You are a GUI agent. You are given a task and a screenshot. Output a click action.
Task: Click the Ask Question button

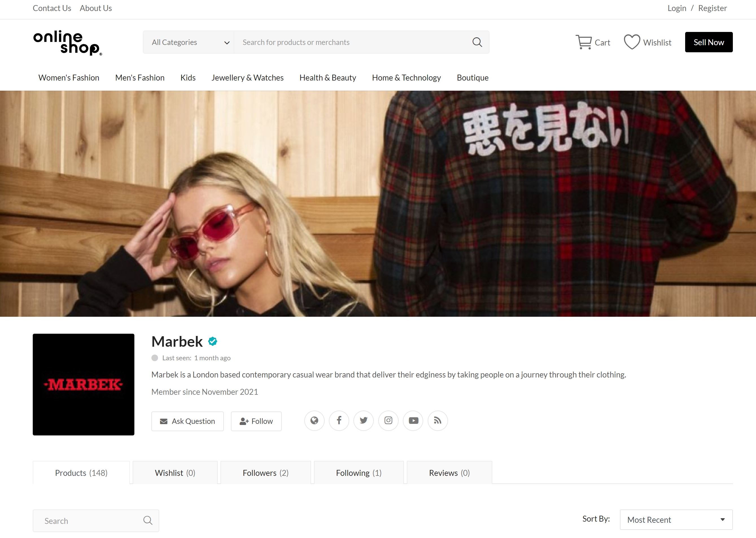coord(187,421)
